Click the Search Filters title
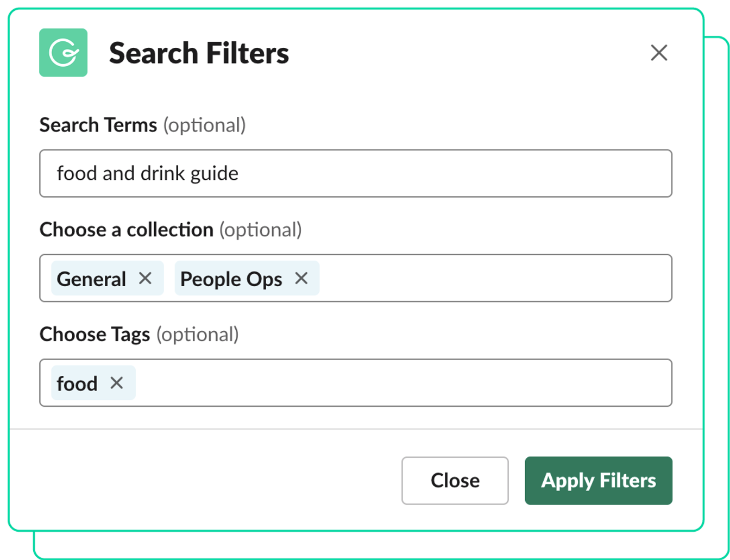730x560 pixels. [199, 53]
